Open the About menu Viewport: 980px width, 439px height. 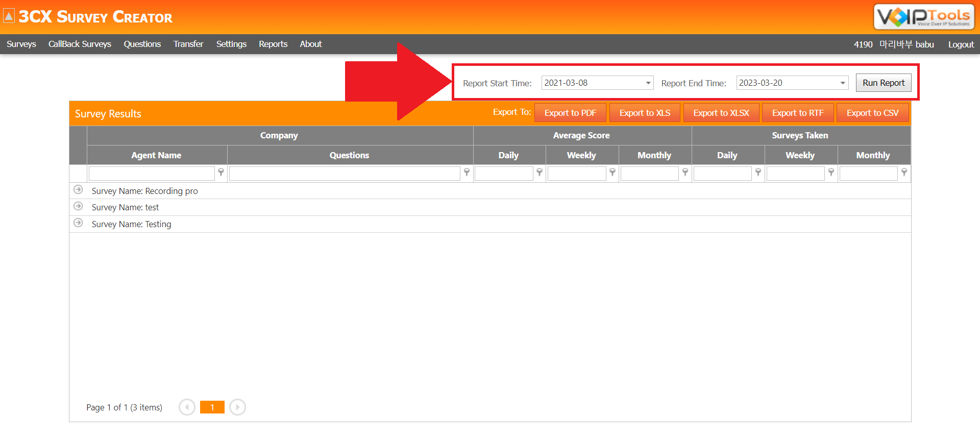point(311,44)
